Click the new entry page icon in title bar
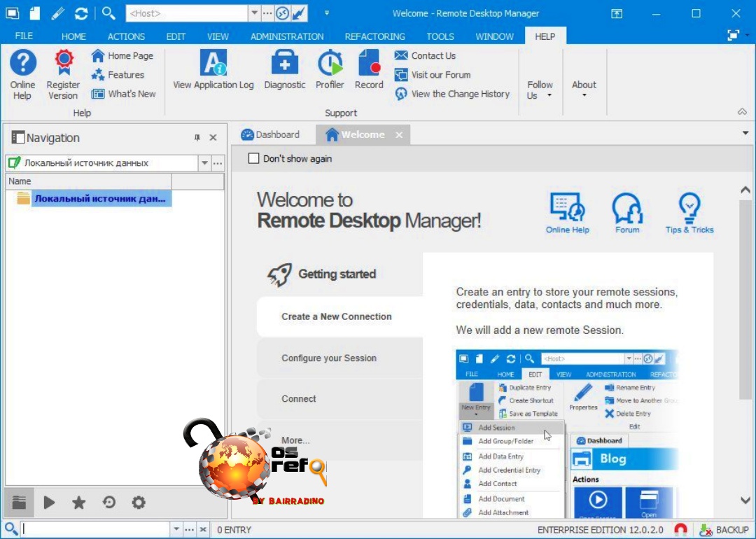Image resolution: width=756 pixels, height=539 pixels. 35,13
